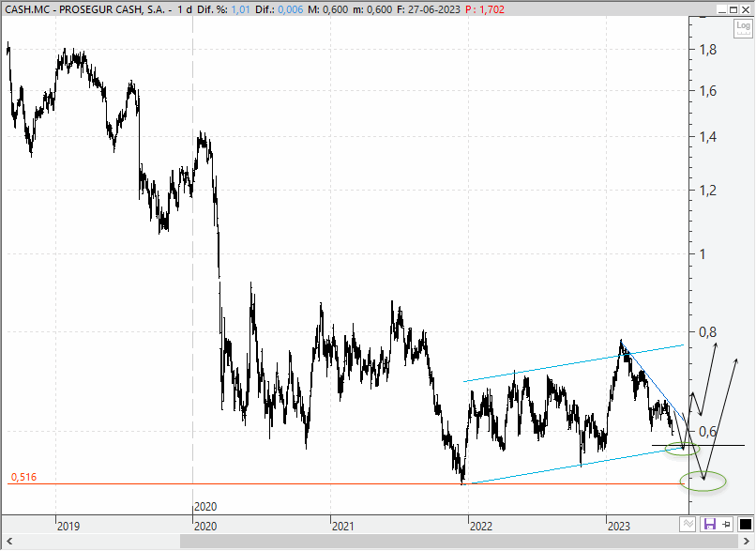This screenshot has width=756, height=551.
Task: Click the 1,6 price axis label
Action: pos(708,91)
